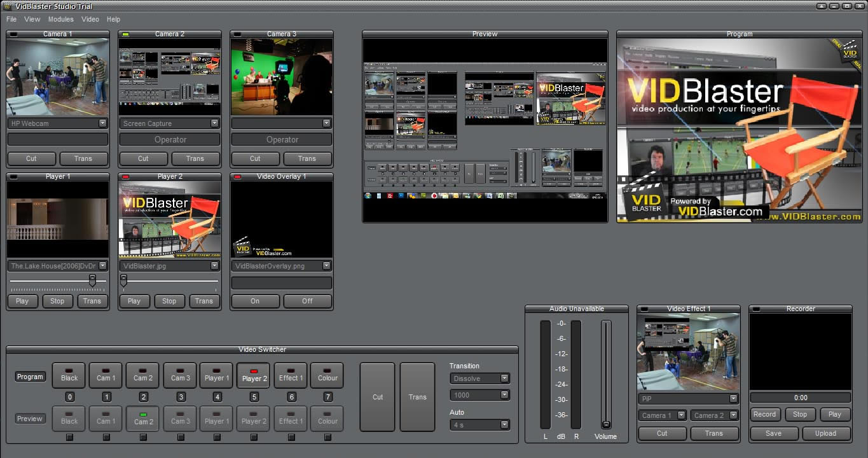Open the Modules menu

click(61, 19)
